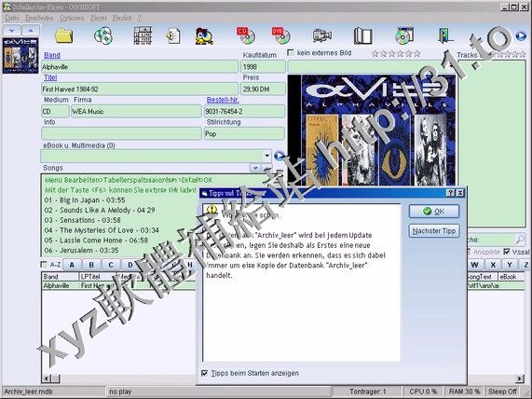532x399 pixels.
Task: Click the Kaufdatum field showing 1998
Action: [263, 66]
